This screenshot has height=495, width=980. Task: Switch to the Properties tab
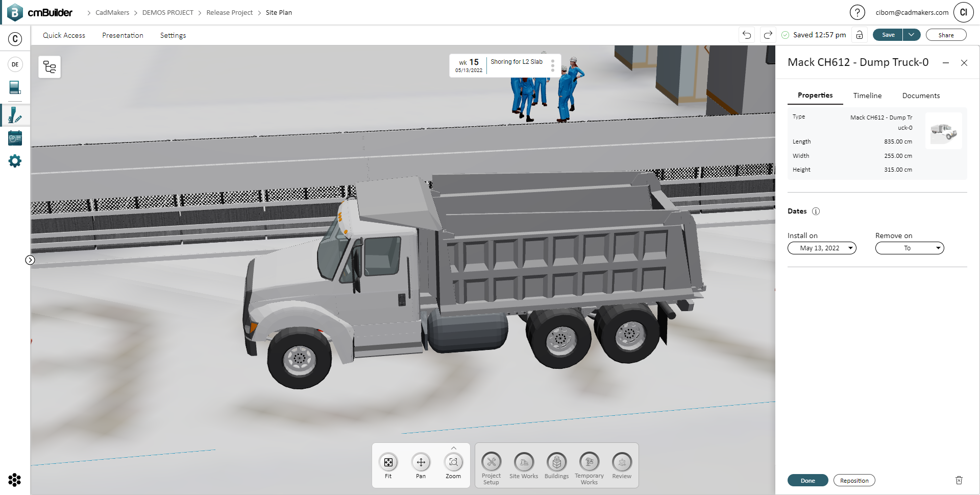tap(815, 96)
